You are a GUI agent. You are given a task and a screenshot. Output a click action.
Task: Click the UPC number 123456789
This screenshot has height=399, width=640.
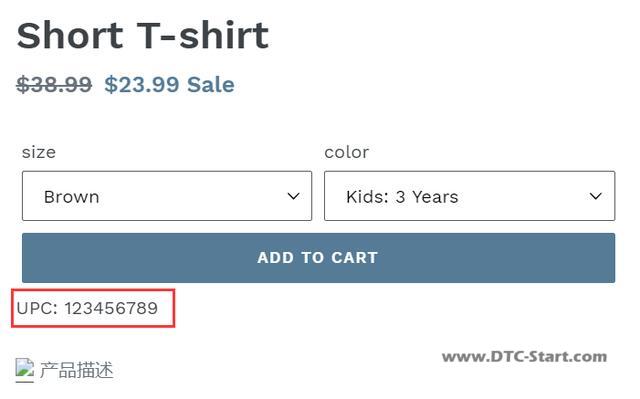pos(111,308)
